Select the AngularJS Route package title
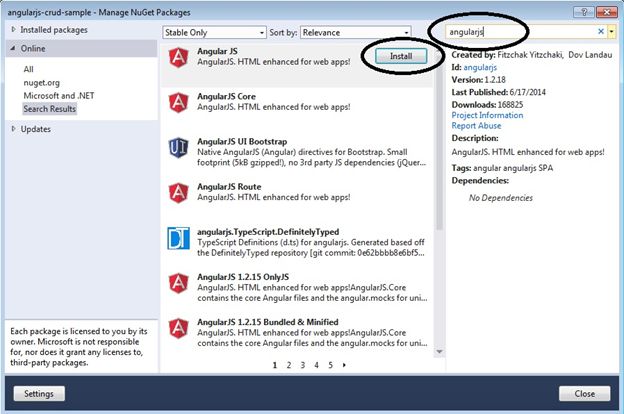The height and width of the screenshot is (414, 624). pos(229,187)
